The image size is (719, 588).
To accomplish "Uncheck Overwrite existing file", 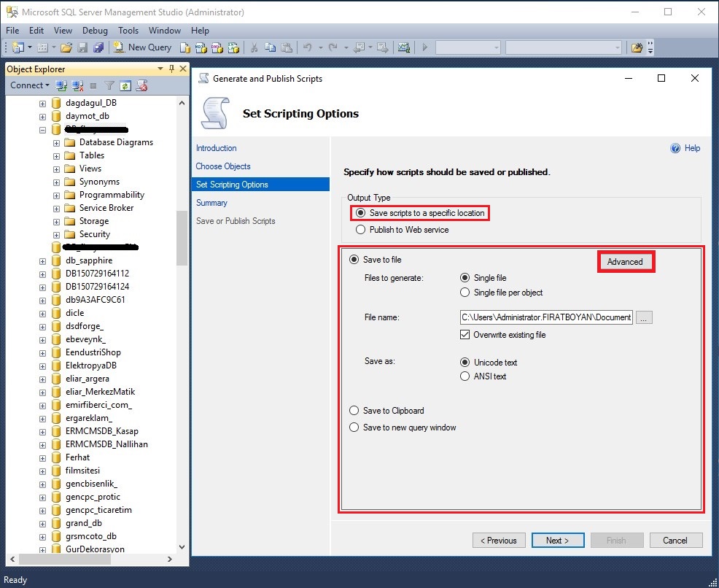I will pyautogui.click(x=465, y=335).
